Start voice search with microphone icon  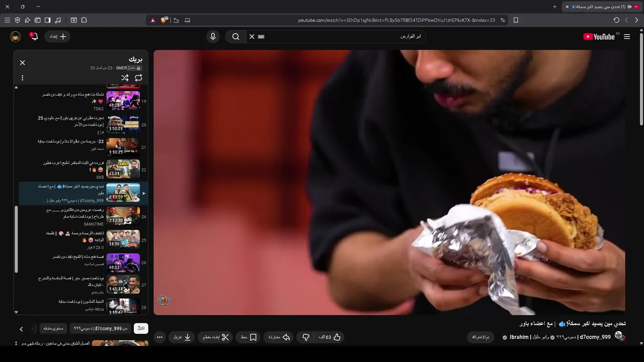(x=213, y=37)
